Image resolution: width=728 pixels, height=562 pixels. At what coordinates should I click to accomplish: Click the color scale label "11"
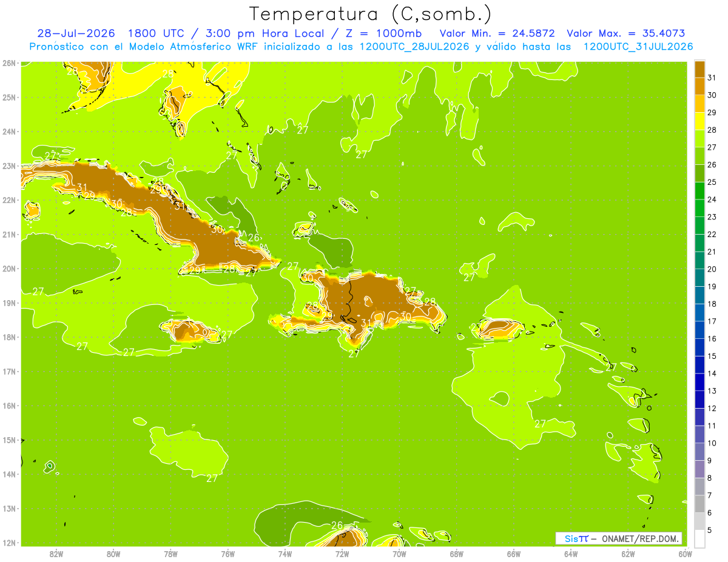tap(712, 426)
